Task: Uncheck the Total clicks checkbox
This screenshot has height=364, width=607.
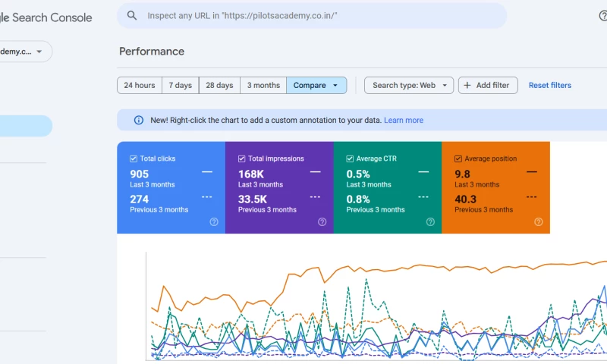Action: pyautogui.click(x=134, y=158)
